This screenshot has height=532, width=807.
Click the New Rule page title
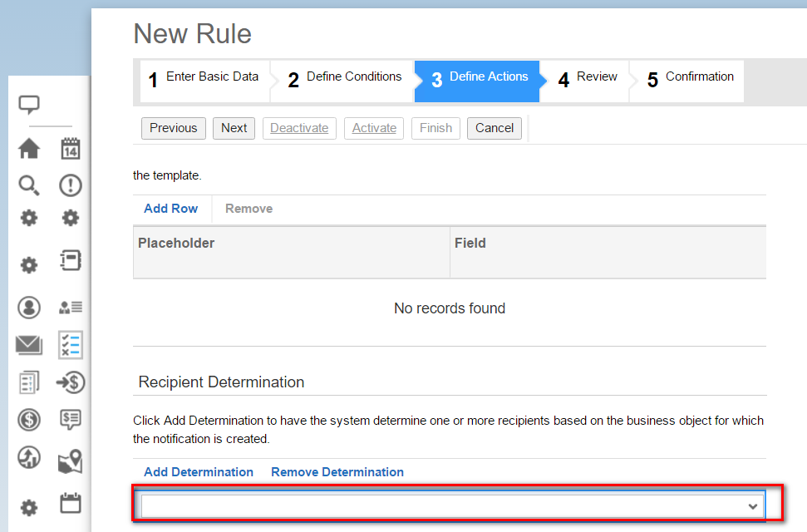tap(193, 34)
